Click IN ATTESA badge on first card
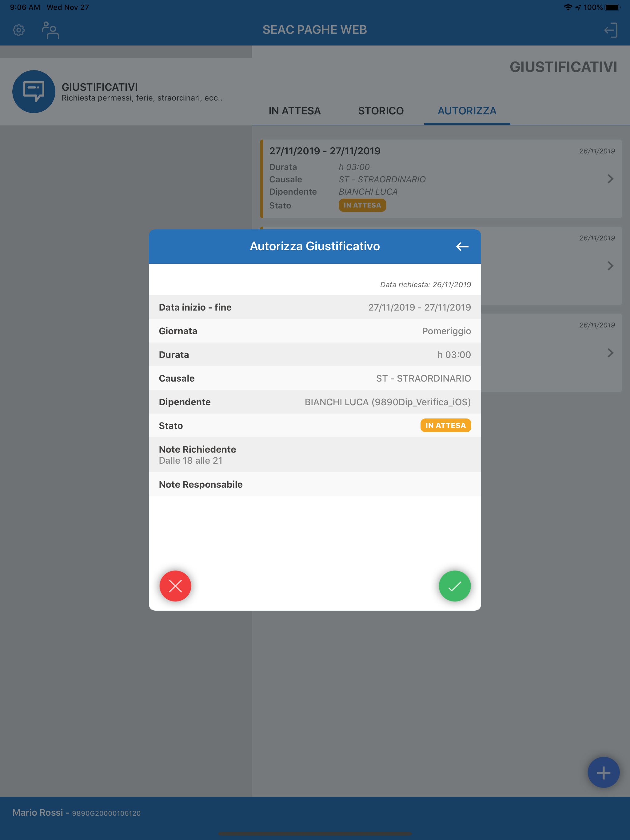 coord(362,205)
